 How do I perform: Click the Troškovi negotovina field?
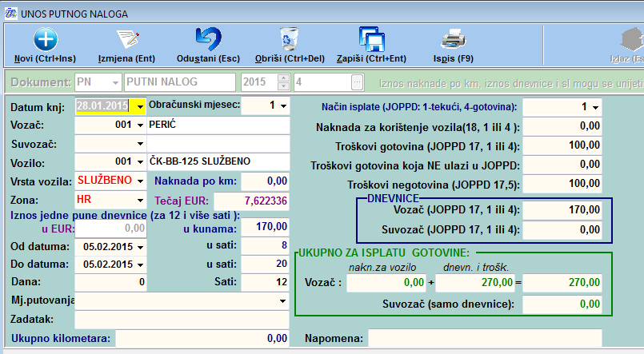tap(562, 184)
